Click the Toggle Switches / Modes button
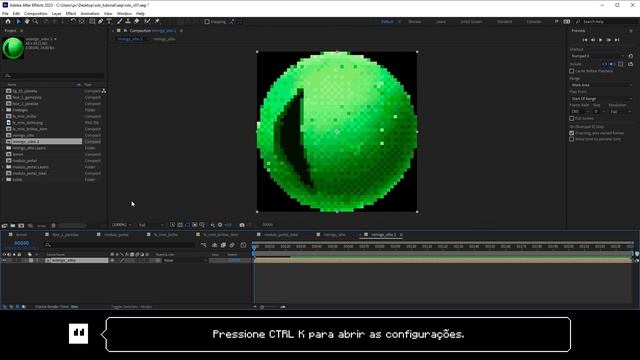This screenshot has height=360, width=640. (x=131, y=307)
